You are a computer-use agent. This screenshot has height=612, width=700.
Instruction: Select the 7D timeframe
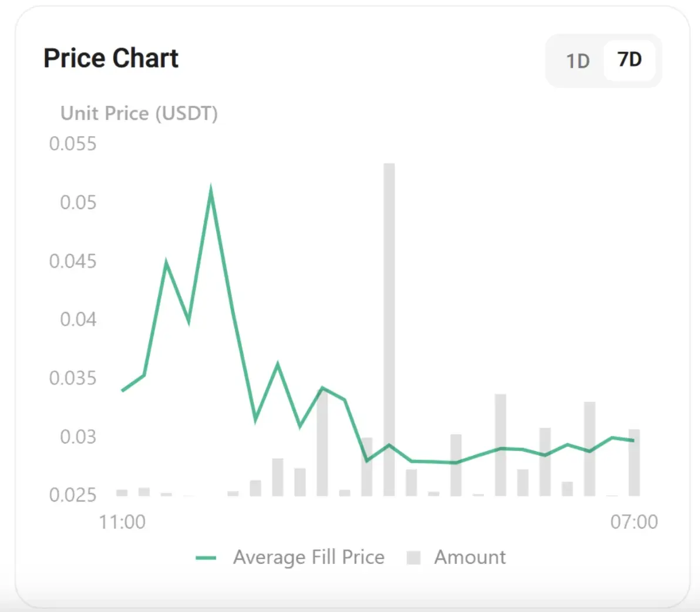coord(630,60)
